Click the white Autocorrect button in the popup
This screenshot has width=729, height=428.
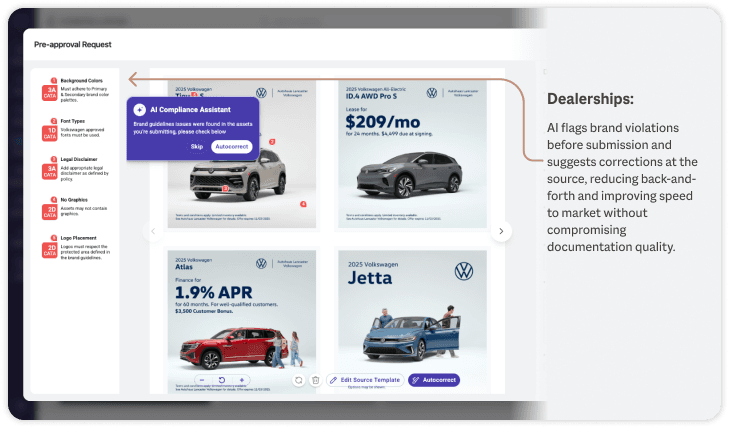[232, 146]
